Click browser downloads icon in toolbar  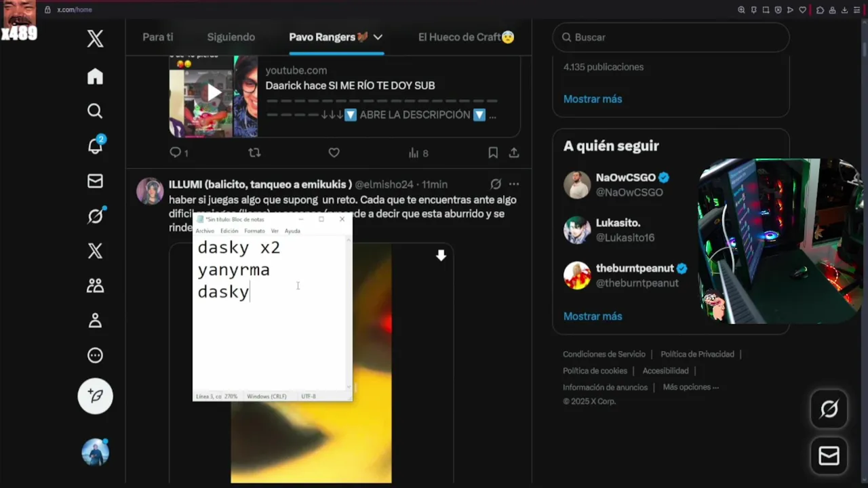(844, 9)
